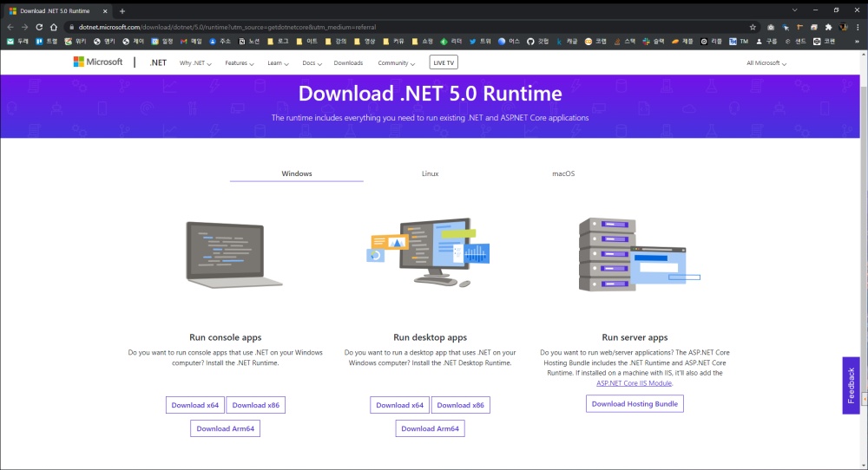Download x64 under Run console apps
Image resolution: width=868 pixels, height=470 pixels.
coord(194,405)
